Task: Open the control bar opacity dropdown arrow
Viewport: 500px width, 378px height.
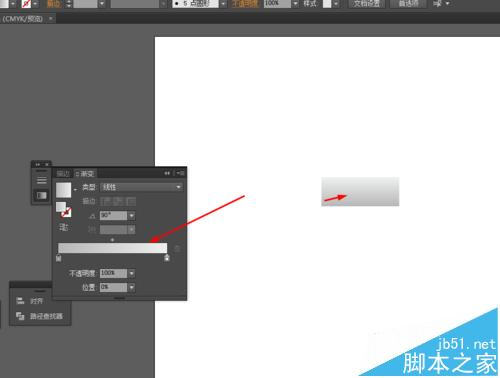Action: point(295,4)
